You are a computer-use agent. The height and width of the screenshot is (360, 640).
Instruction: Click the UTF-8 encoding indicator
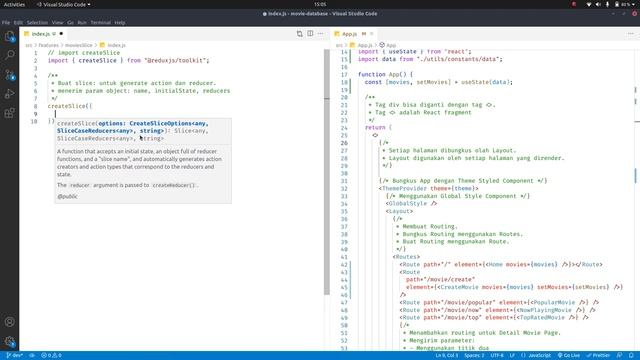[497, 356]
